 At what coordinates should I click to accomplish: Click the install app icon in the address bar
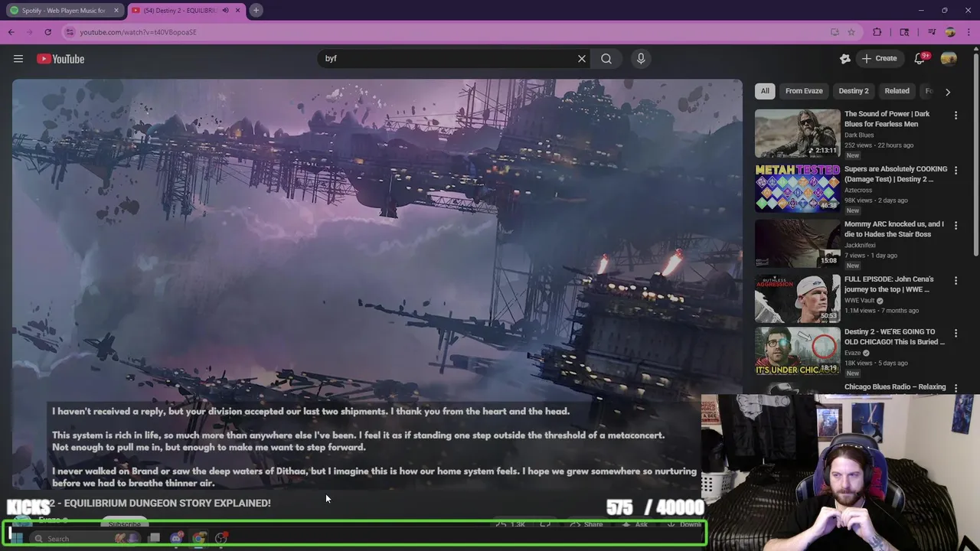pyautogui.click(x=835, y=32)
